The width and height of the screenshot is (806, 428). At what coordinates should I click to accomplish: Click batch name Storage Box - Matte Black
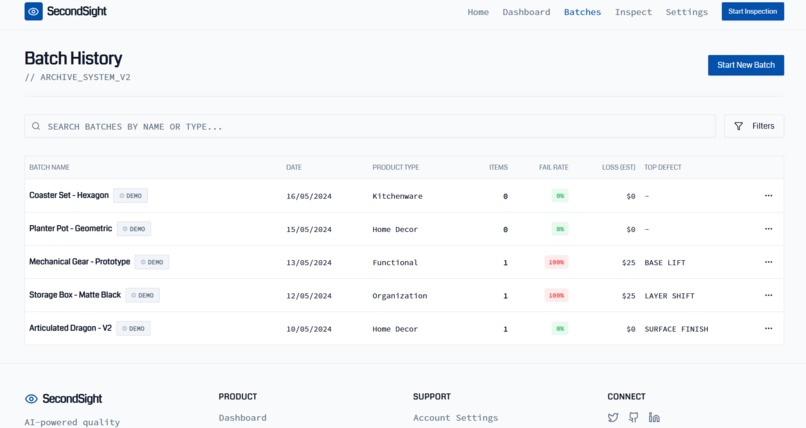pyautogui.click(x=75, y=295)
